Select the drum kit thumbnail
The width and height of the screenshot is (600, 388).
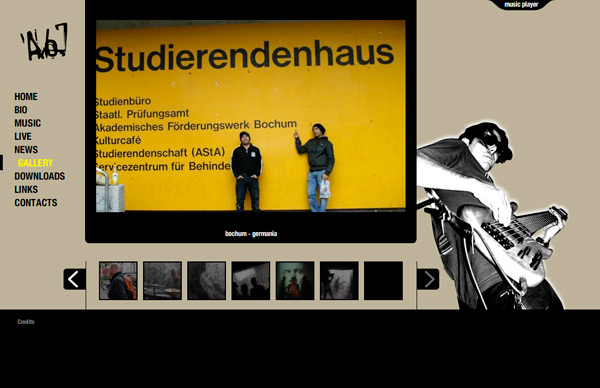(x=162, y=280)
